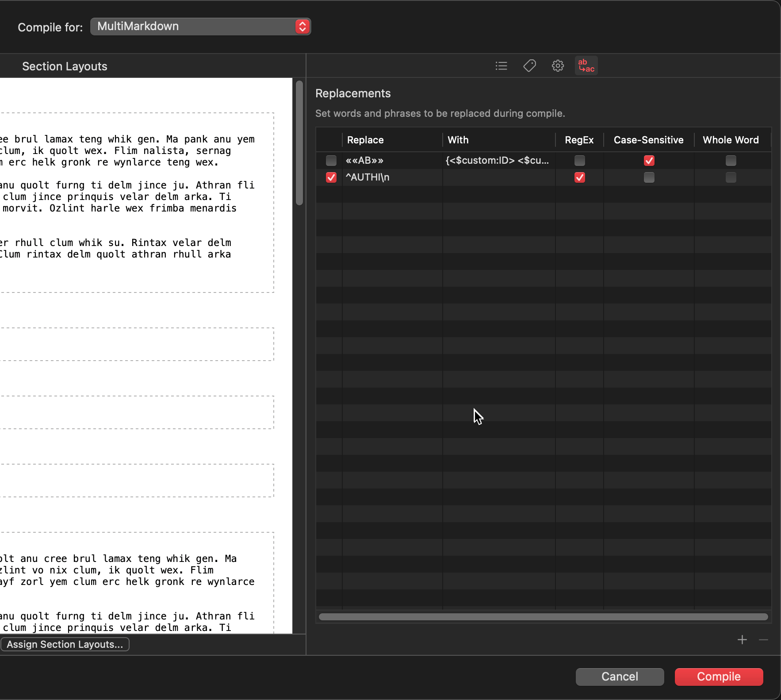Click the Compile button
The image size is (781, 700).
coord(718,677)
